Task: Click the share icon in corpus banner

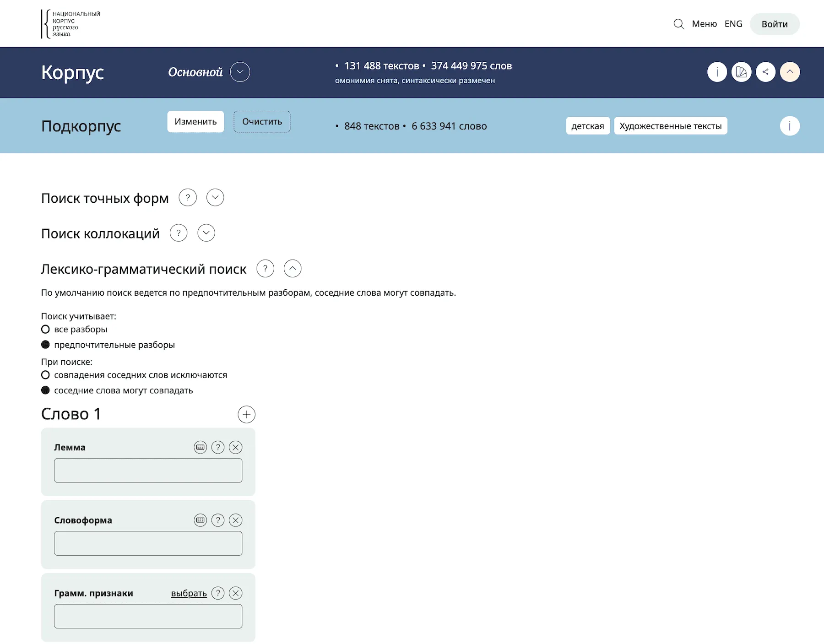Action: coord(765,72)
